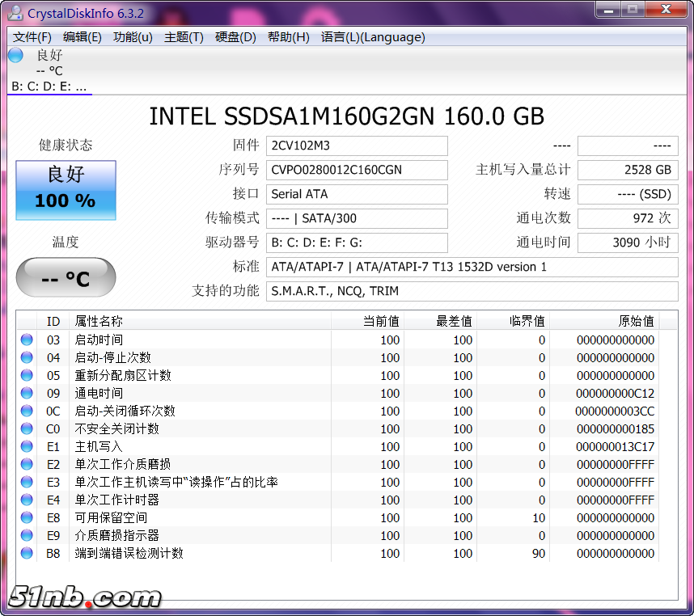The height and width of the screenshot is (616, 694).
Task: Click the CrystalDiskInfo title bar app icon
Action: (15, 13)
